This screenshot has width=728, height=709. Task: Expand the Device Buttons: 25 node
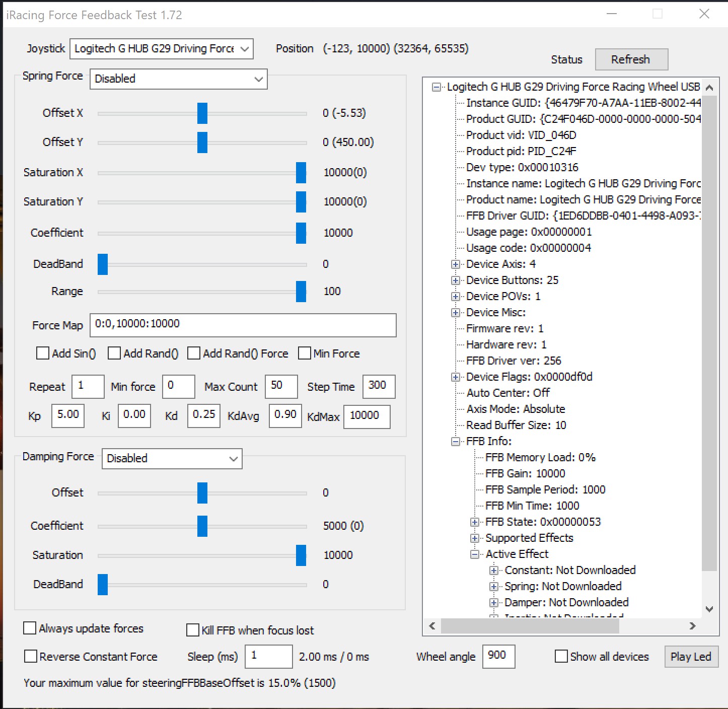456,280
